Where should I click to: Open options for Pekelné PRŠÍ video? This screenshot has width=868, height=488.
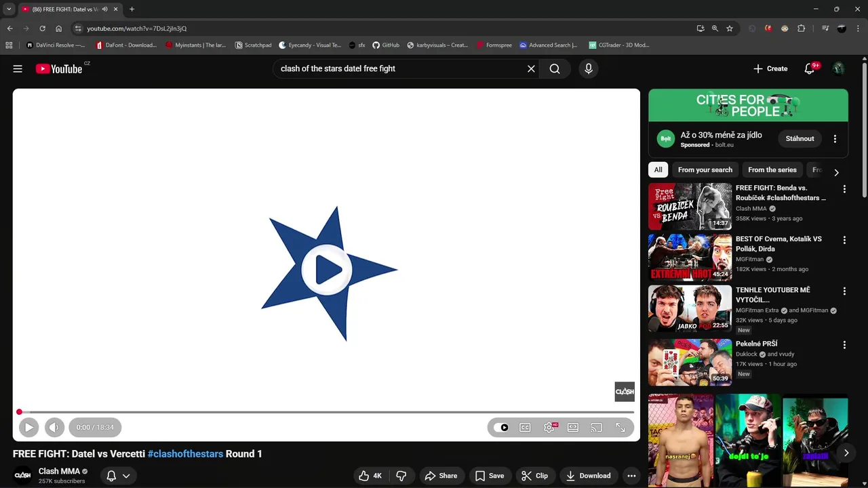(844, 345)
